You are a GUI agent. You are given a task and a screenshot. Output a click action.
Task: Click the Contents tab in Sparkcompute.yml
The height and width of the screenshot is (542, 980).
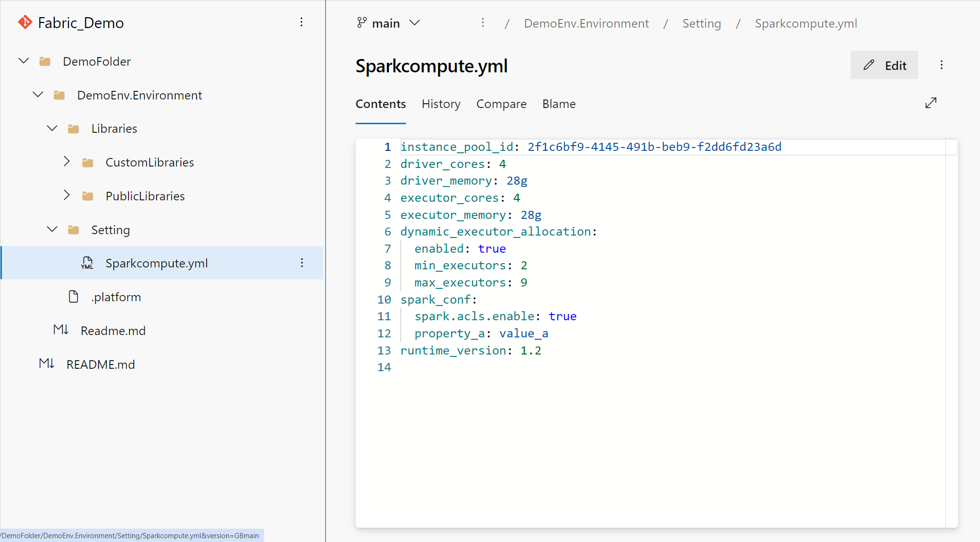tap(380, 103)
